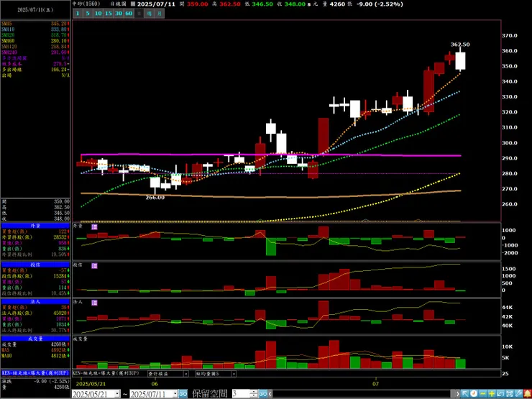The width and height of the screenshot is (532, 399).
Task: Click the small icon before 2025/07/11 in header
Action: click(x=133, y=4)
